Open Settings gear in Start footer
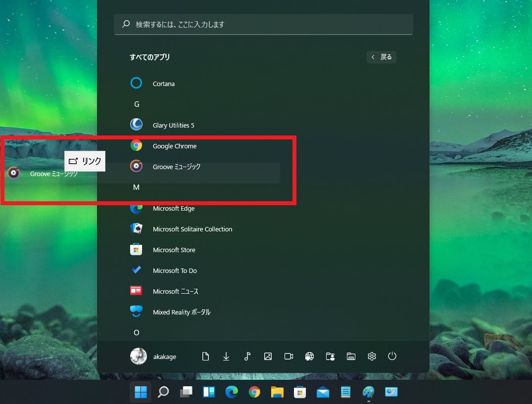This screenshot has height=404, width=532. click(372, 356)
